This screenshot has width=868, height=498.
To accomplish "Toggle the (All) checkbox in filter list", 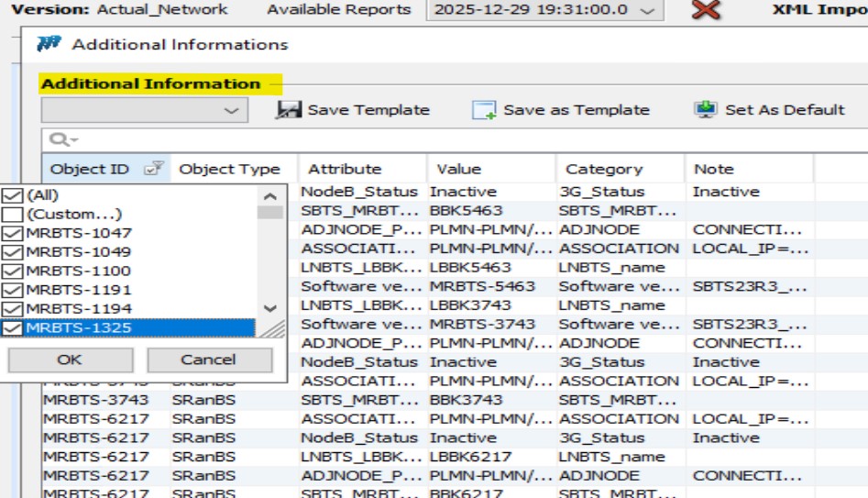I will (x=12, y=195).
